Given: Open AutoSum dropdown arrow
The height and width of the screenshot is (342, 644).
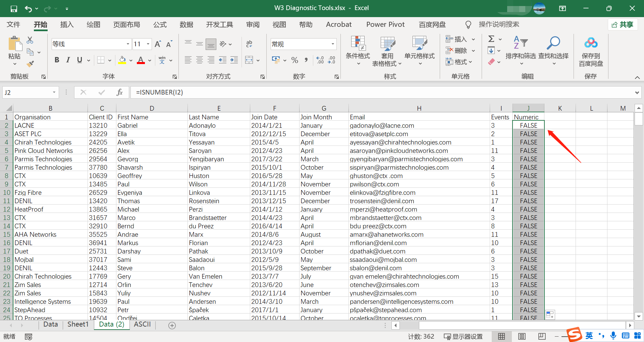Looking at the screenshot, I should (500, 39).
